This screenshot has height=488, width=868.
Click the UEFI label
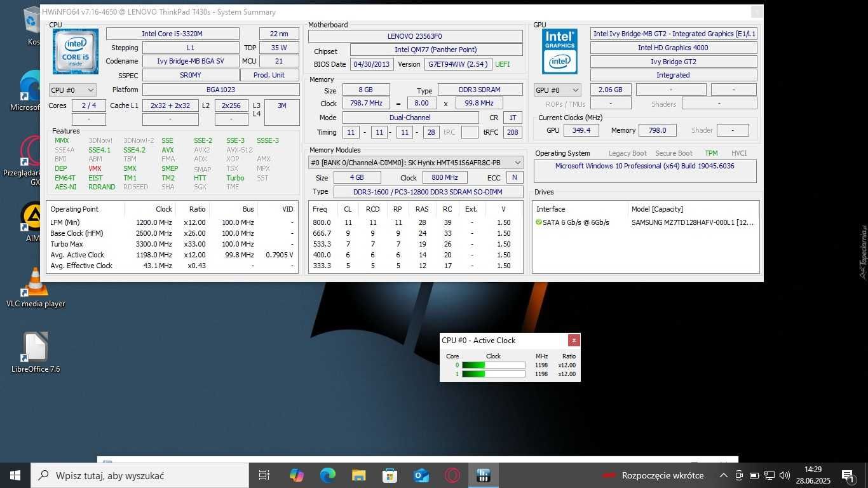pos(503,64)
